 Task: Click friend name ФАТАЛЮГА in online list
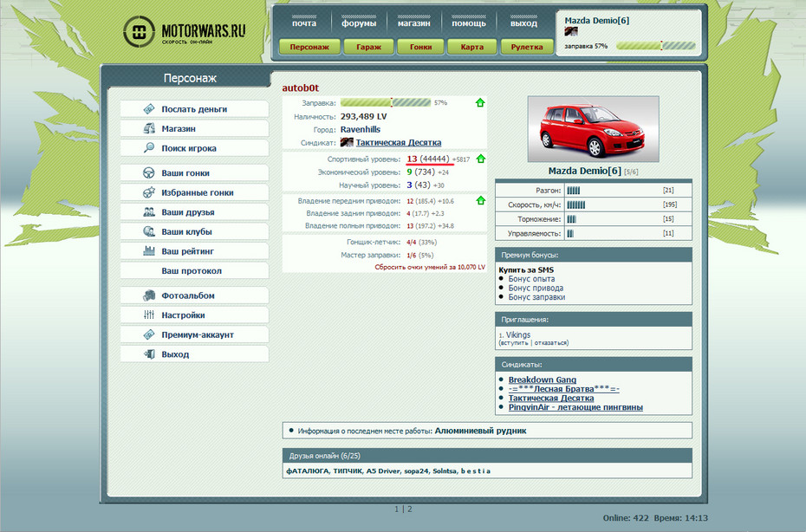click(307, 470)
